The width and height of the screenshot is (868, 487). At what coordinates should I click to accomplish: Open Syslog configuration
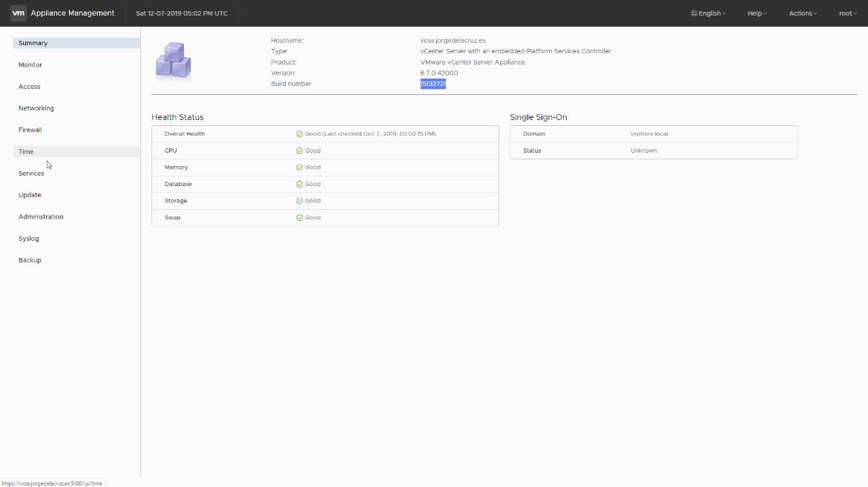coord(76,239)
